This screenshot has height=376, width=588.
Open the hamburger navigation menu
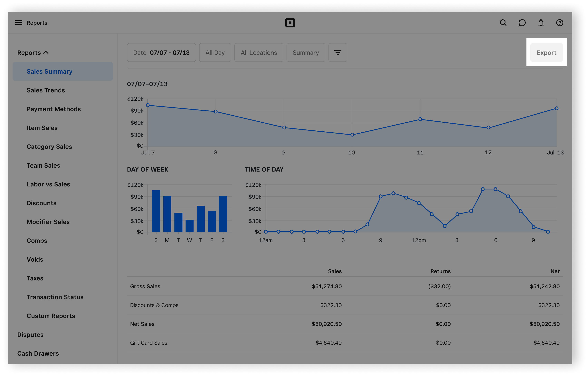[19, 23]
